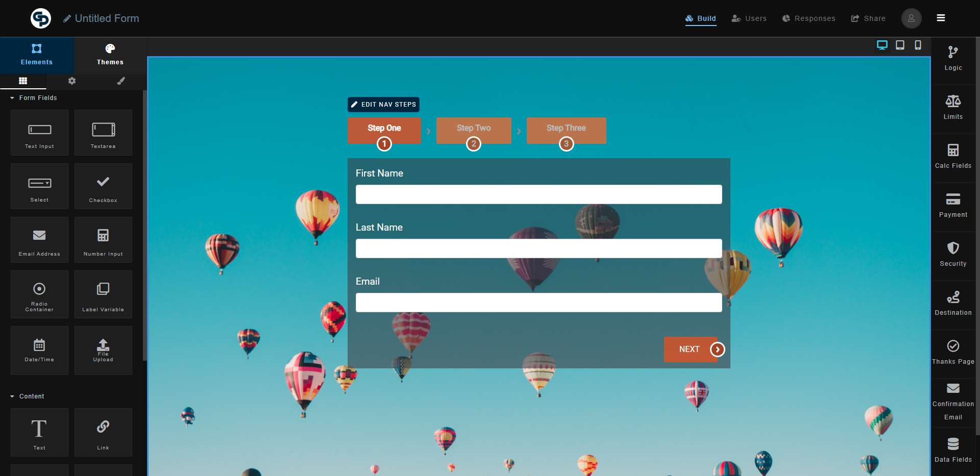
Task: Add a Radio Container element
Action: [39, 294]
